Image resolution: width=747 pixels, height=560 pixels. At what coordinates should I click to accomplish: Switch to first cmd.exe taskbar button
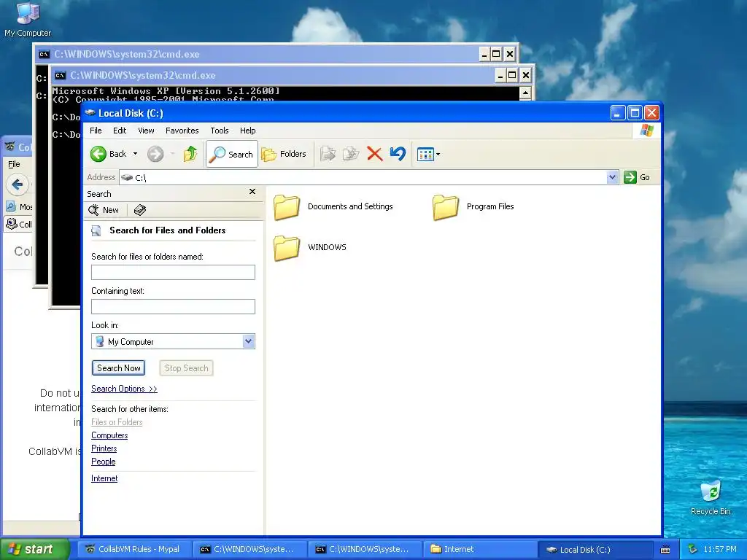[x=250, y=549]
